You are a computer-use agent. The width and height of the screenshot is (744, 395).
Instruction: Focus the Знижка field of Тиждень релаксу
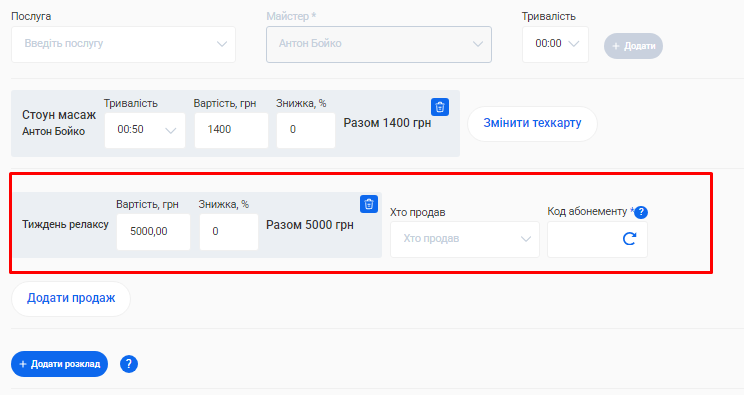point(229,232)
